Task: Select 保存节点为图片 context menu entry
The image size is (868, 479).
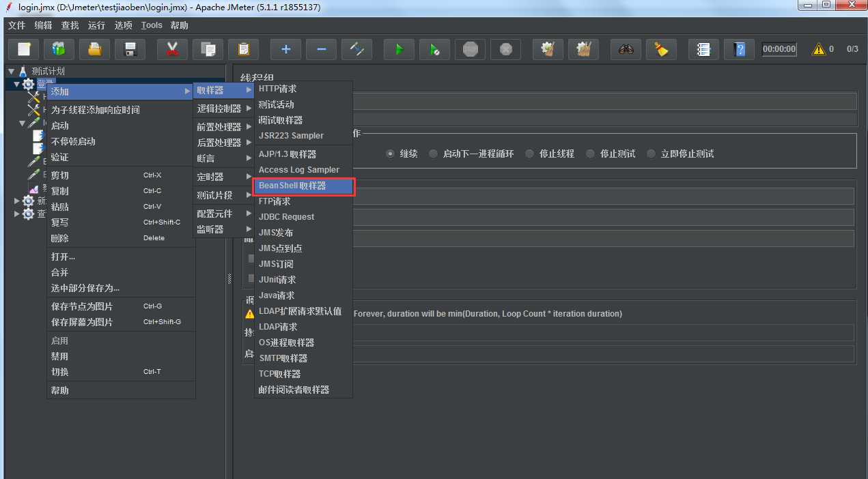Action: [122, 306]
